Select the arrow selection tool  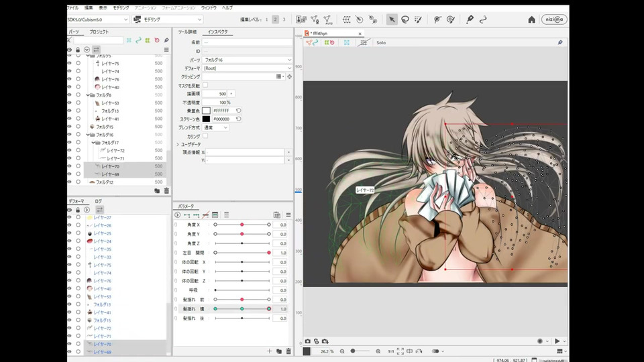pos(392,19)
